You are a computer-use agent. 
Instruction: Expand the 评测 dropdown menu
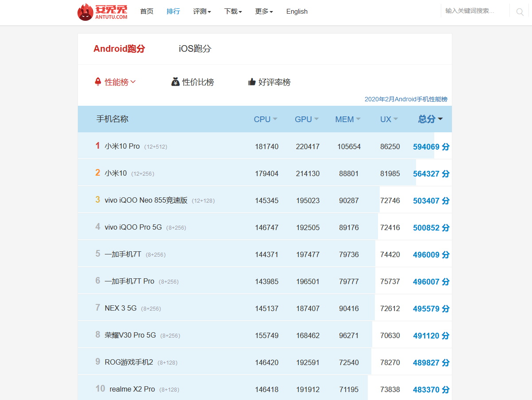pos(202,12)
